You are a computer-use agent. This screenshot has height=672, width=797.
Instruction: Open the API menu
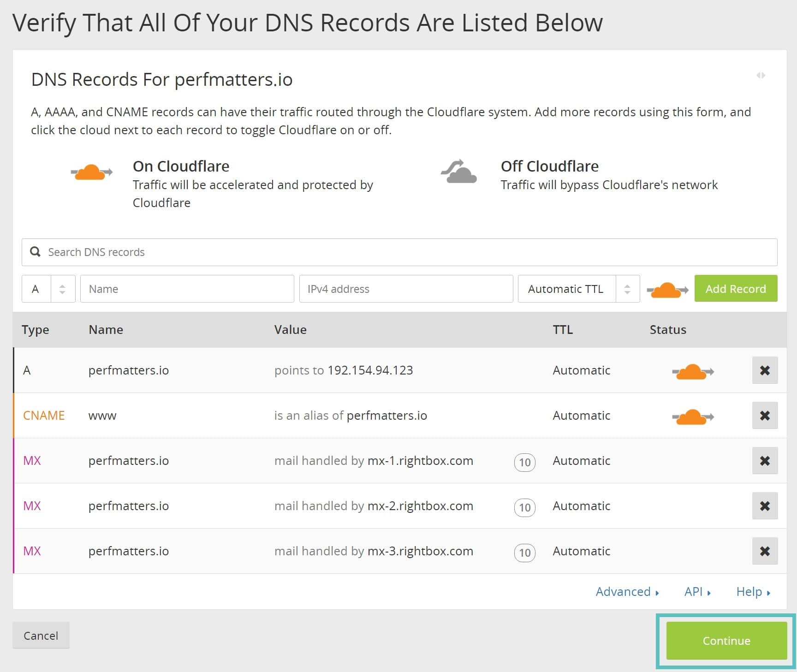693,591
